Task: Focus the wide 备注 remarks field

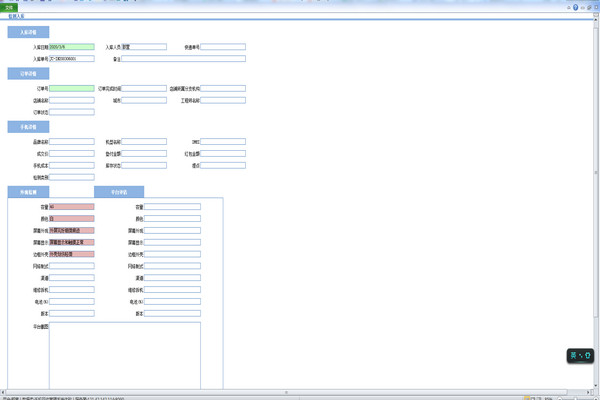Action: (183, 59)
